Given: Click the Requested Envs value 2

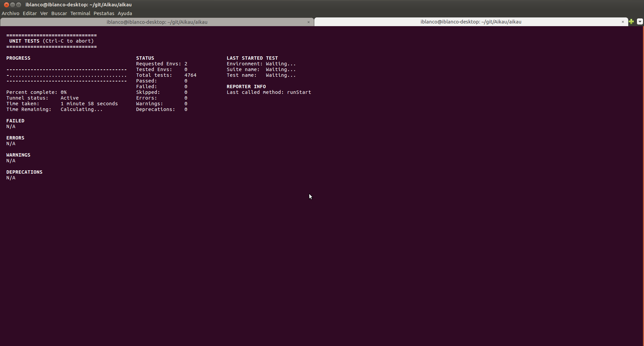Looking at the screenshot, I should 186,64.
